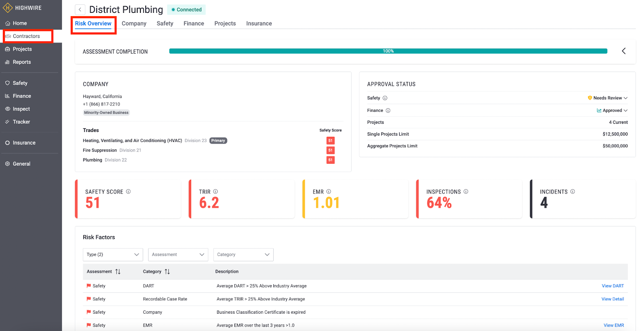
Task: Click 'Business Classification Certificate is expired' description
Action: coord(261,312)
